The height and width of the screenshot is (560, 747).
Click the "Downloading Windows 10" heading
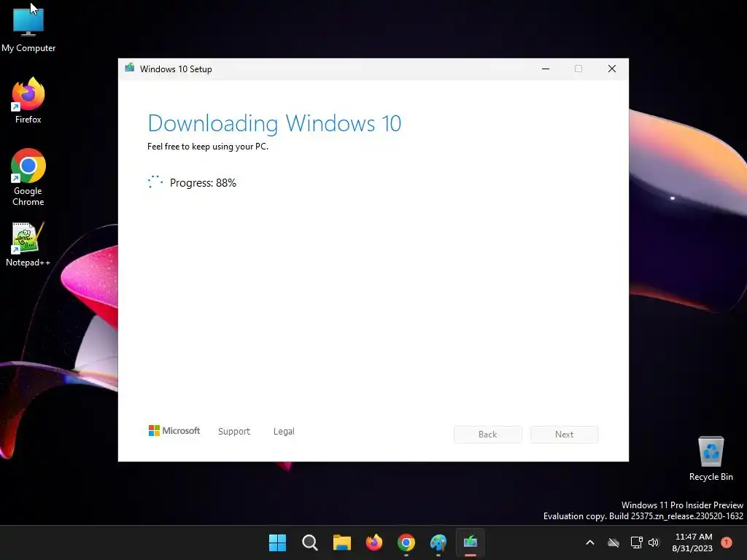(x=274, y=123)
